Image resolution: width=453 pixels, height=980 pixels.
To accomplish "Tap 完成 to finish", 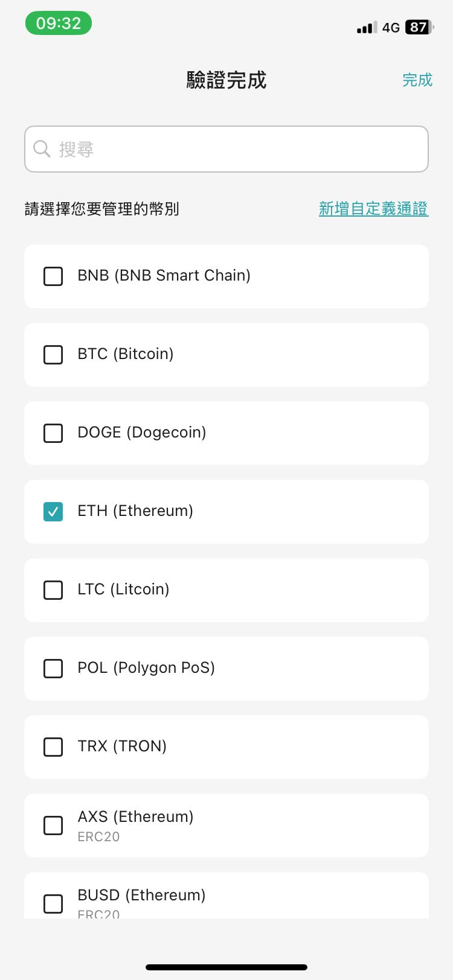I will click(417, 80).
